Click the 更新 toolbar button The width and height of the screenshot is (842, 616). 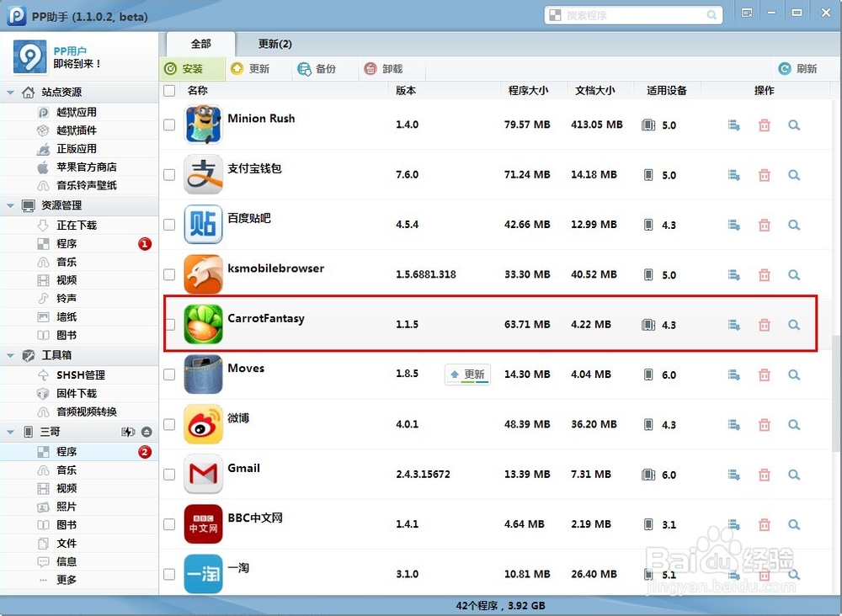(250, 69)
